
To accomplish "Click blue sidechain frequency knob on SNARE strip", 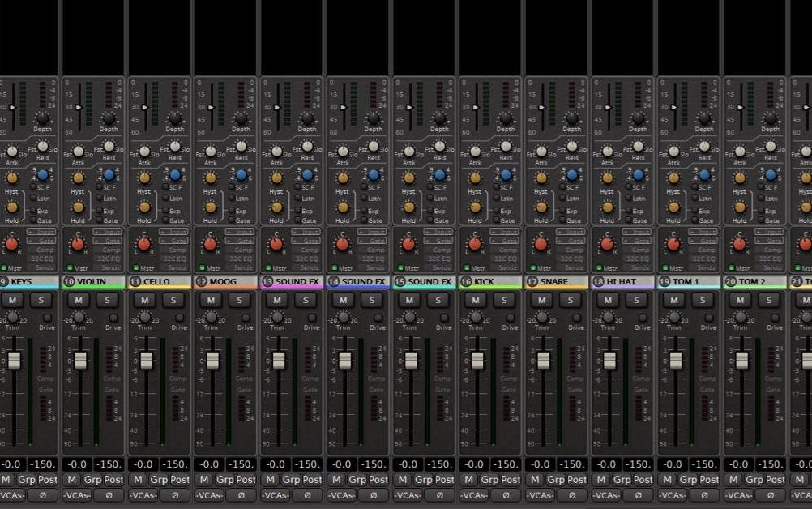I will pyautogui.click(x=572, y=174).
